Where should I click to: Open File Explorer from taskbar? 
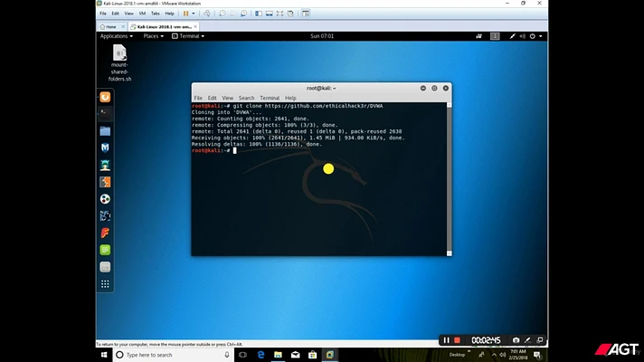point(278,355)
